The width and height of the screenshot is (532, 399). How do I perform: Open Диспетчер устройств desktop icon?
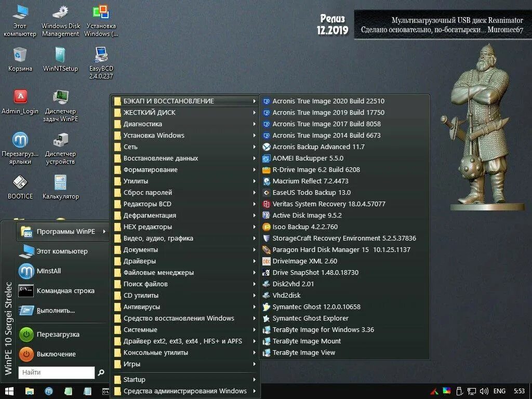coord(60,149)
